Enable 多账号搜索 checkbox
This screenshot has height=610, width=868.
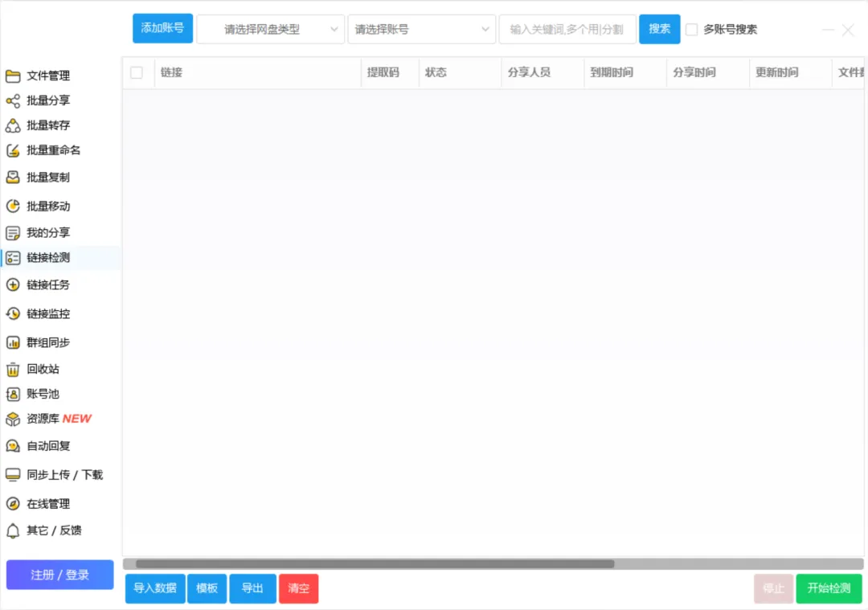coord(691,30)
